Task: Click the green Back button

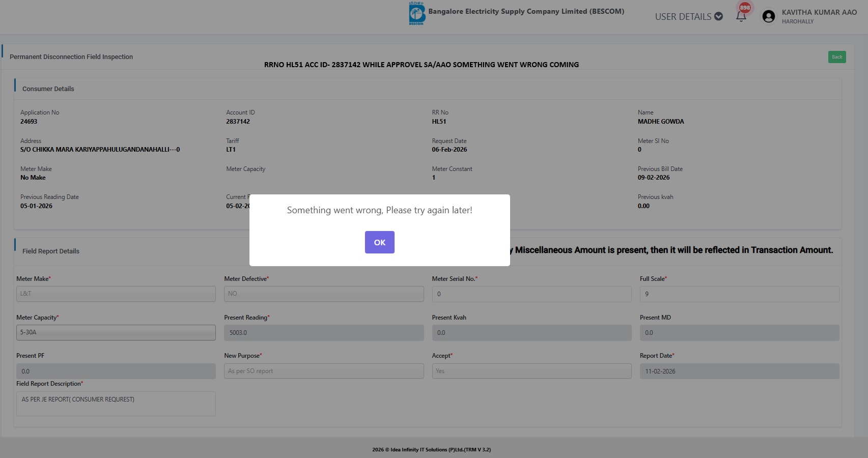Action: 836,57
